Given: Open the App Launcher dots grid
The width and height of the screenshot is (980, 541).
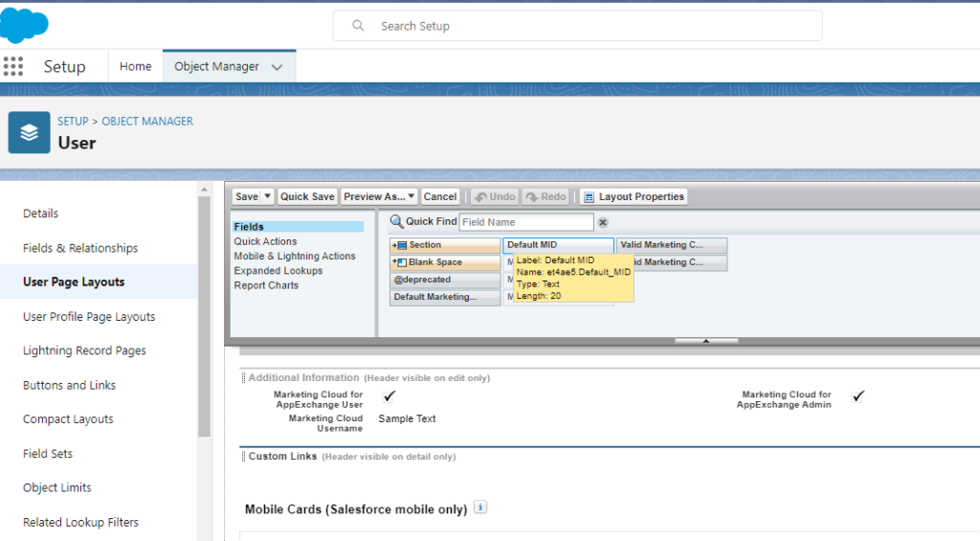Looking at the screenshot, I should [x=13, y=66].
